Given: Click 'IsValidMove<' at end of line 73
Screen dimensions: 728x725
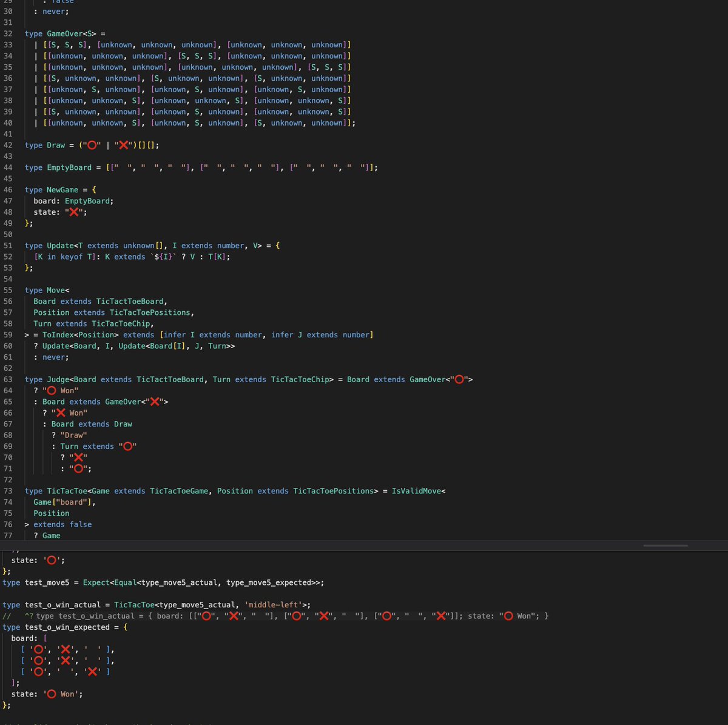Looking at the screenshot, I should click(x=419, y=491).
